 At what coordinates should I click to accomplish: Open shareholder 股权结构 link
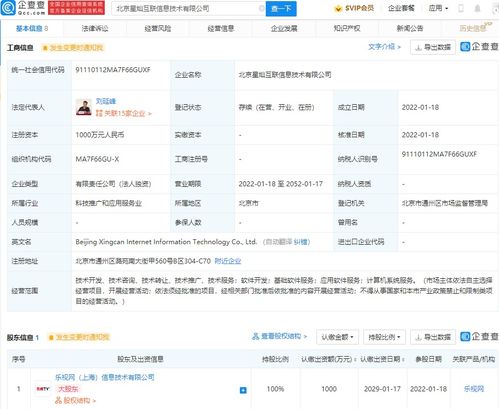click(75, 400)
